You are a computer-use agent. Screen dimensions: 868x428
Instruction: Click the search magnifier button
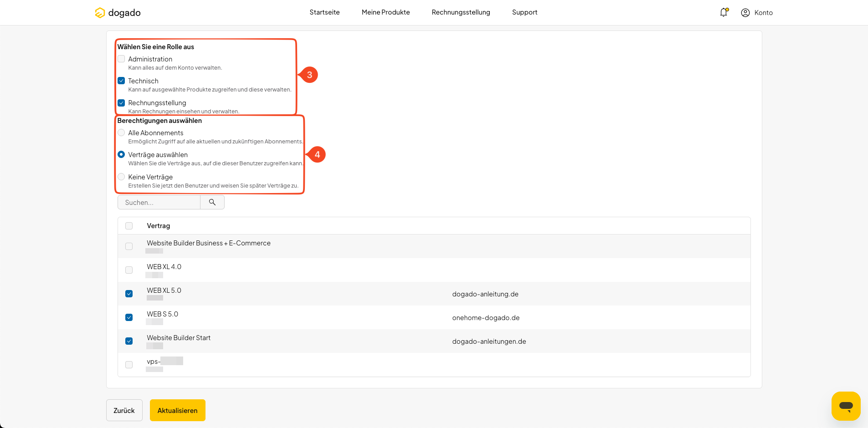[212, 202]
